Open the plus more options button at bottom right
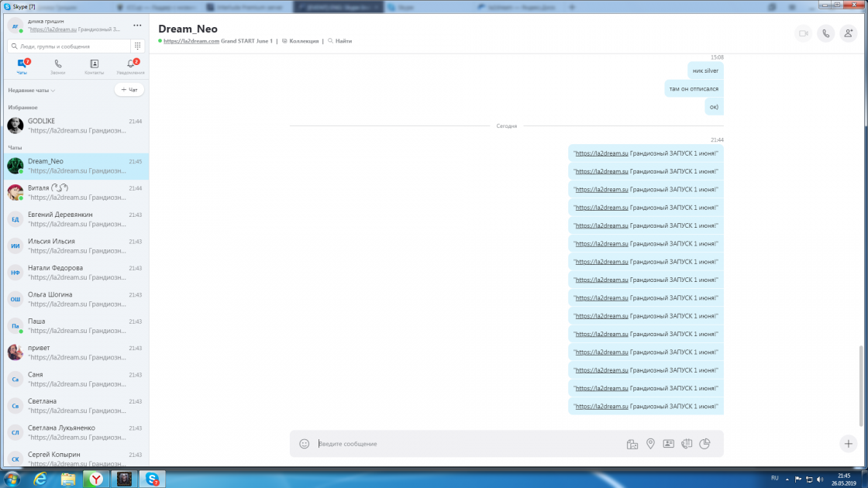The width and height of the screenshot is (868, 488). click(x=848, y=444)
